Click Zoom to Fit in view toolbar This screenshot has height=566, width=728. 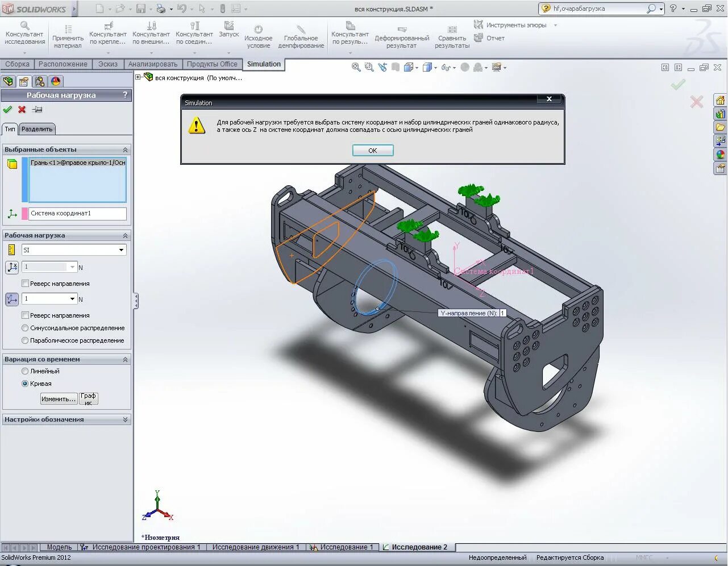(x=356, y=67)
